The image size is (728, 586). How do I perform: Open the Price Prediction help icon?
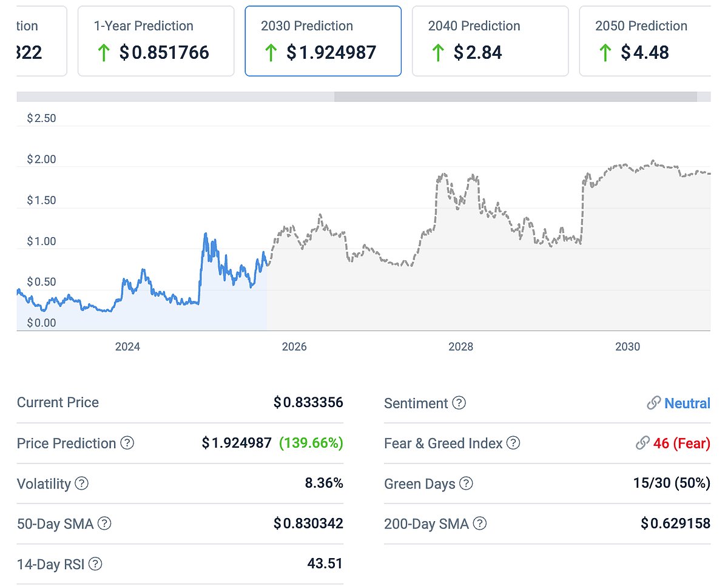[128, 443]
